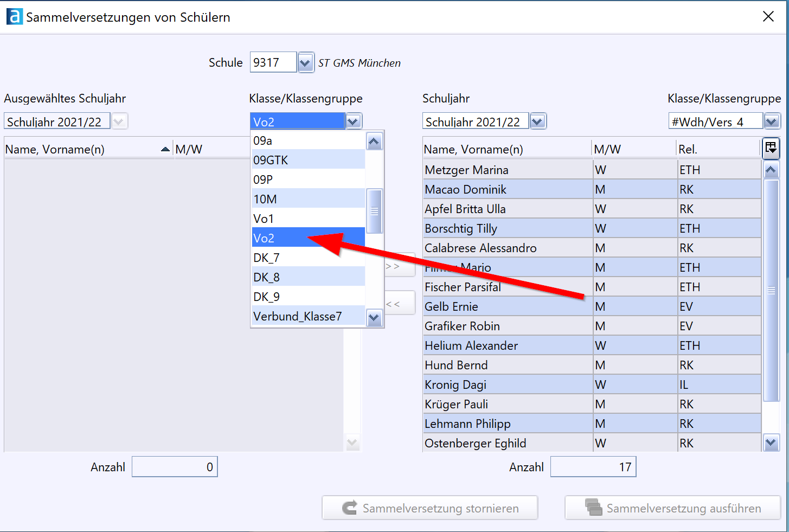Click the right student table scroll-up arrow
Screen dimensions: 789x532
pos(771,170)
